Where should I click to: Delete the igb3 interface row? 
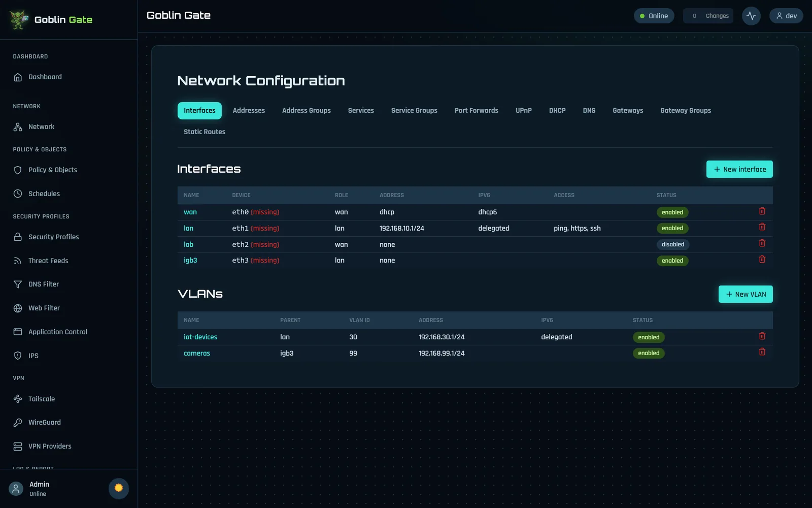pos(762,260)
